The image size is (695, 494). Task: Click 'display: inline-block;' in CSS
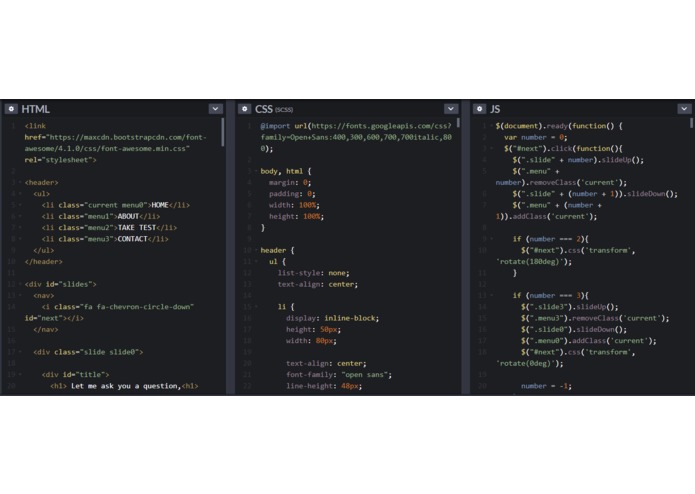tap(332, 318)
